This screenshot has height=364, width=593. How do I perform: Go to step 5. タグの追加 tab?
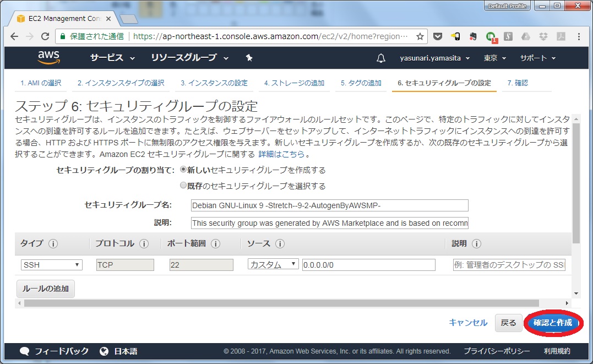[x=361, y=83]
